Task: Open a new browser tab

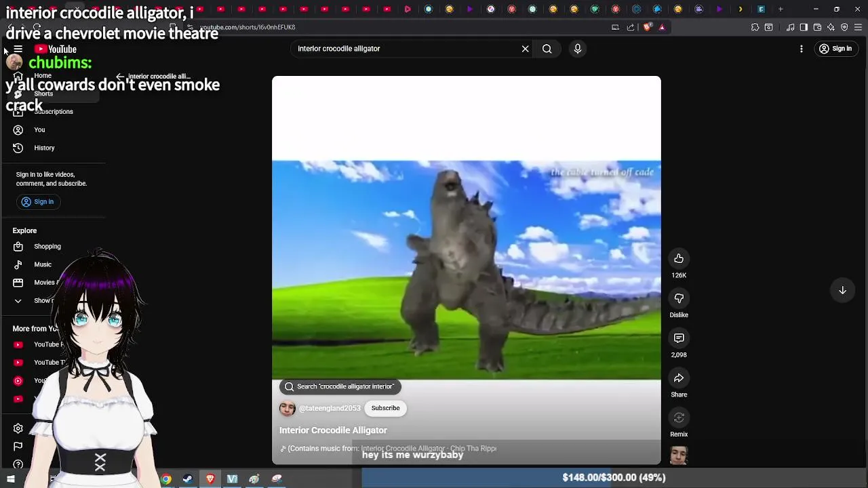Action: [x=781, y=9]
